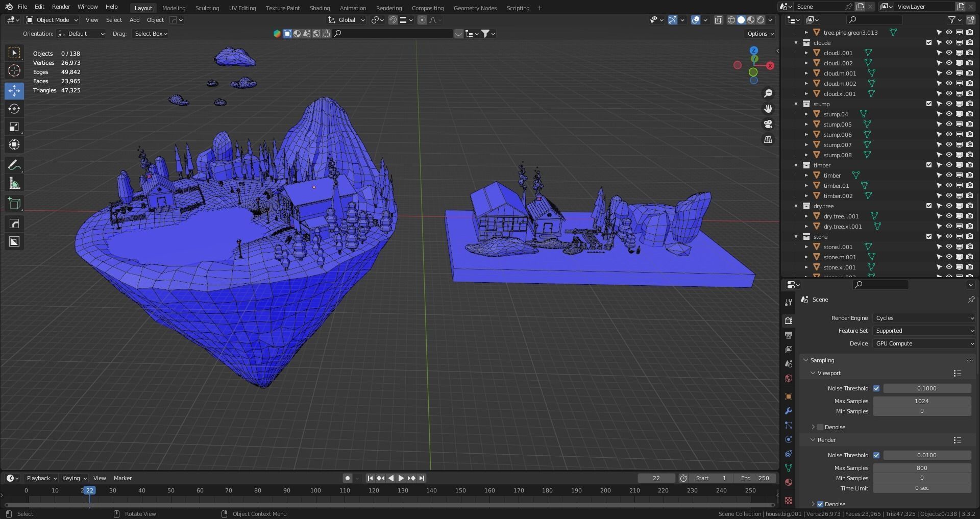Select the Transform tool
This screenshot has height=519, width=980.
click(14, 144)
